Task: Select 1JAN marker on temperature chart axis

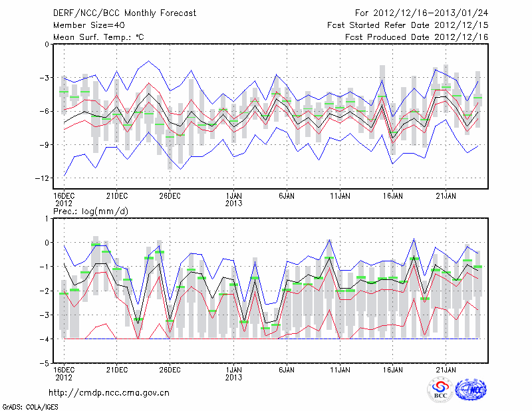Action: tap(233, 196)
